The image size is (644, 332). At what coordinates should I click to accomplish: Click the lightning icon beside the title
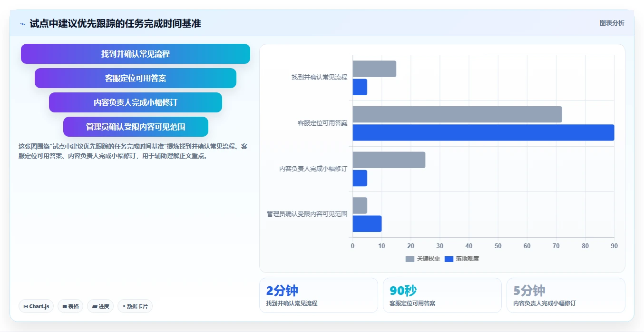[x=22, y=24]
